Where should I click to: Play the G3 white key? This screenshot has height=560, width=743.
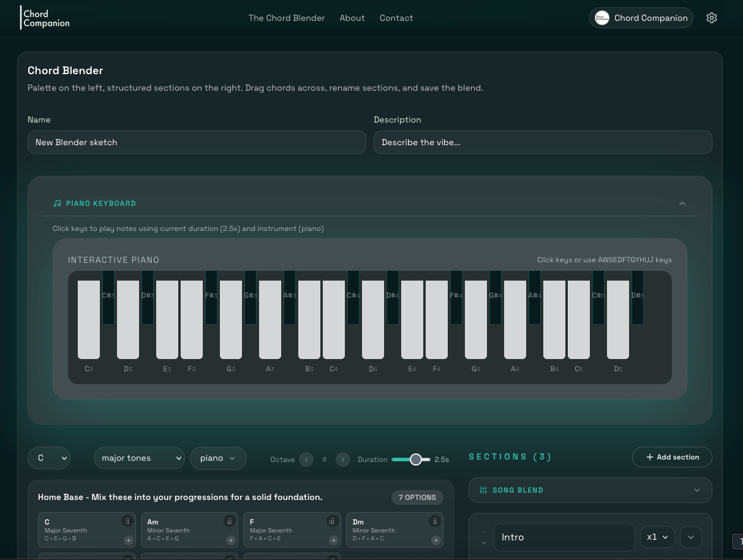(231, 320)
